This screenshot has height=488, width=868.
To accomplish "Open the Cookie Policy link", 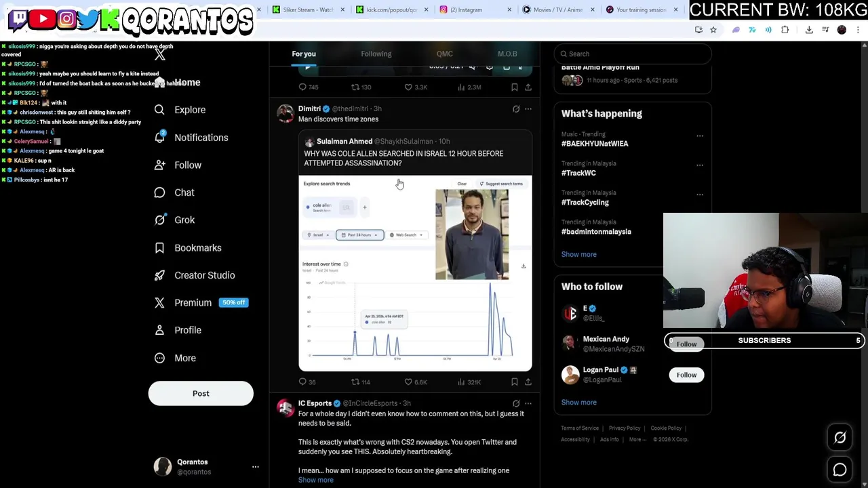I will tap(666, 428).
